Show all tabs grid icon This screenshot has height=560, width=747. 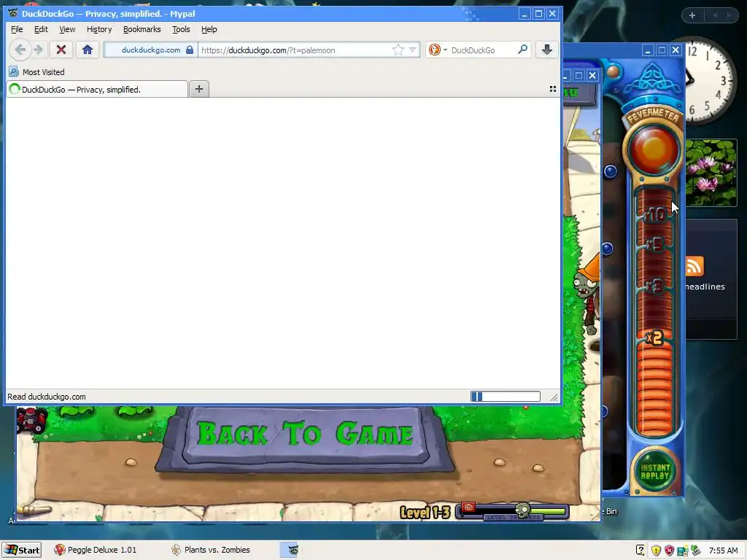(553, 89)
